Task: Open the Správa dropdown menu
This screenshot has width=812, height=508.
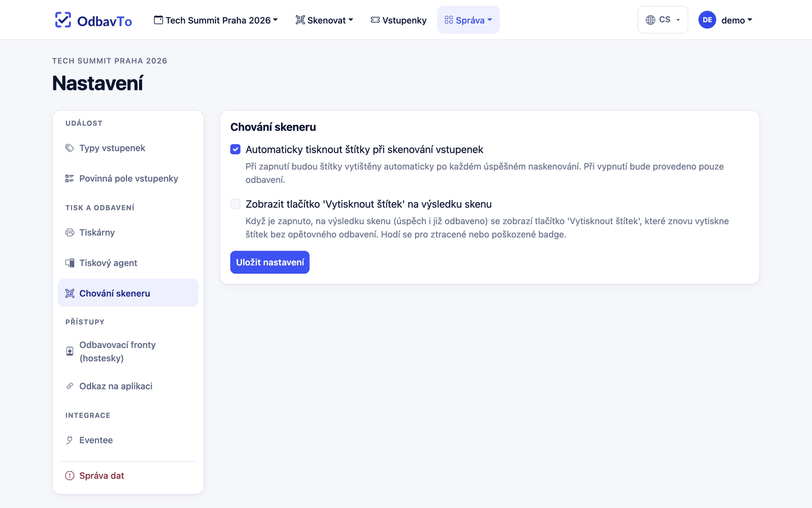Action: coord(468,20)
